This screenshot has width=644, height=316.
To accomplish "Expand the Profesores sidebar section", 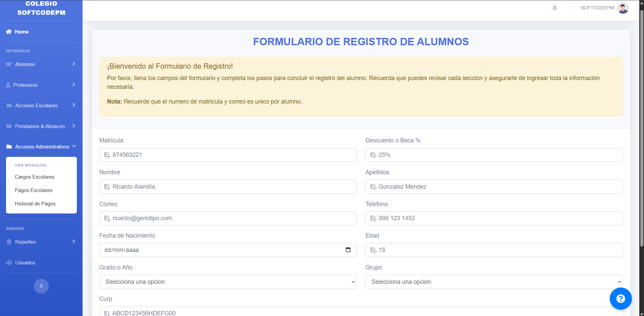I will (x=41, y=85).
